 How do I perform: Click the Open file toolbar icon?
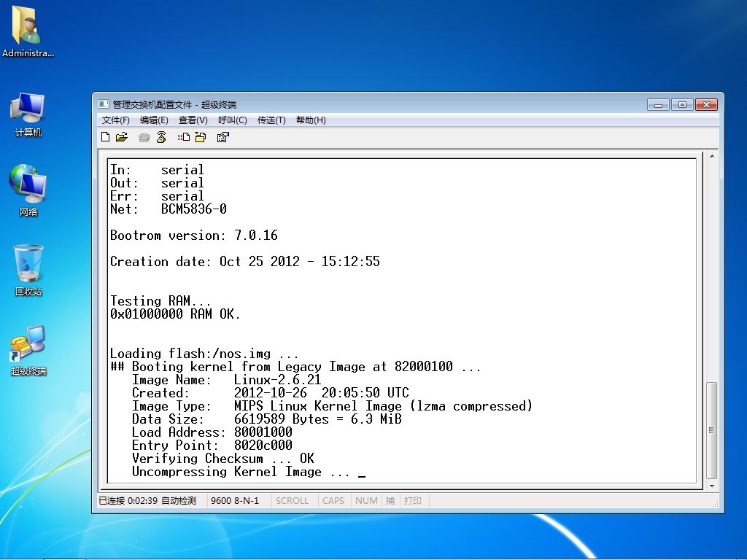click(x=122, y=137)
